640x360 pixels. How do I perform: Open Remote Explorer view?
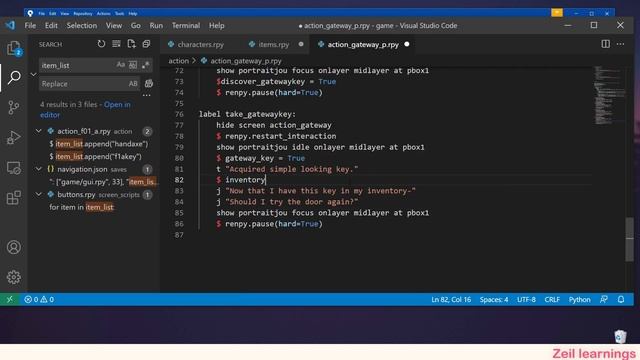(14, 168)
